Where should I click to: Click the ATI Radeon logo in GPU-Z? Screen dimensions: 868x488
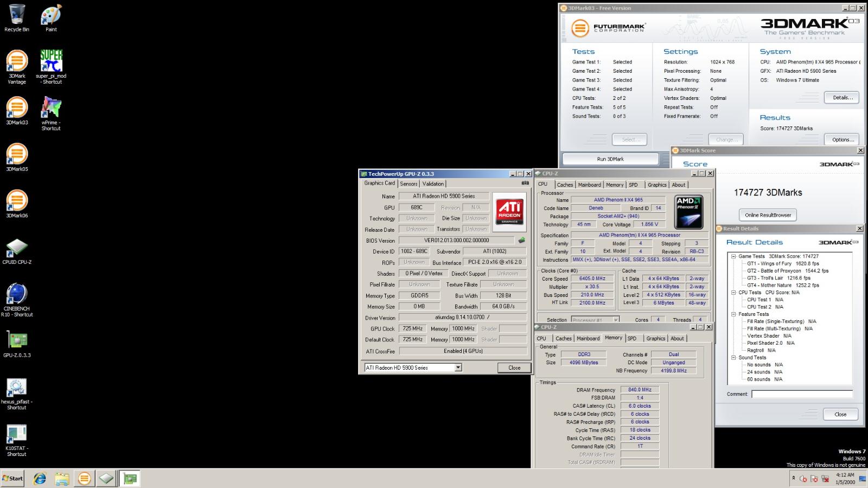(509, 212)
